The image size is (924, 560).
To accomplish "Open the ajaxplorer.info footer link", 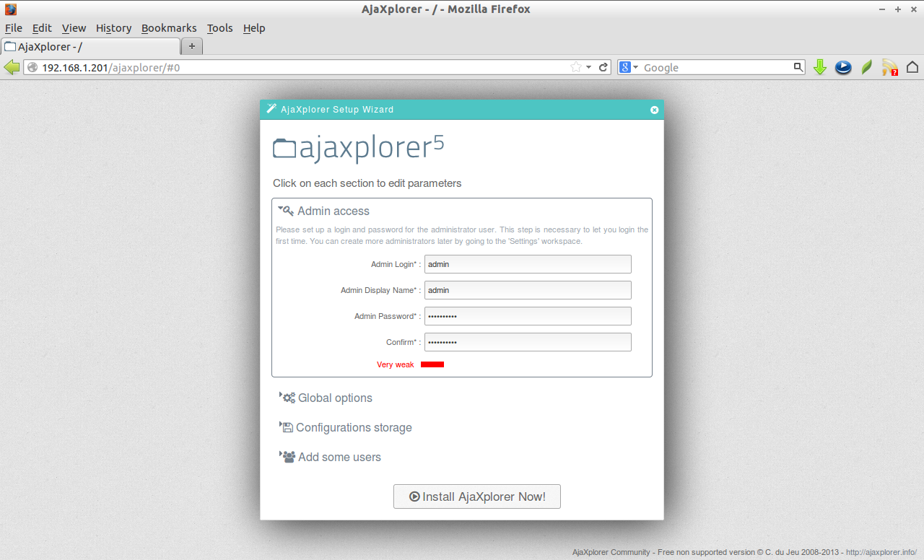I will (881, 552).
